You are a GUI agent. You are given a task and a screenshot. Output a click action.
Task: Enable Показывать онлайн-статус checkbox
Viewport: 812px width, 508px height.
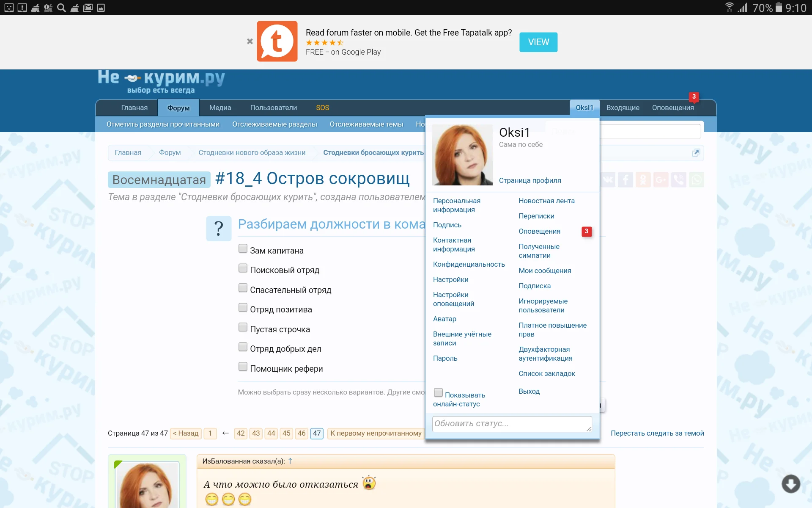438,393
